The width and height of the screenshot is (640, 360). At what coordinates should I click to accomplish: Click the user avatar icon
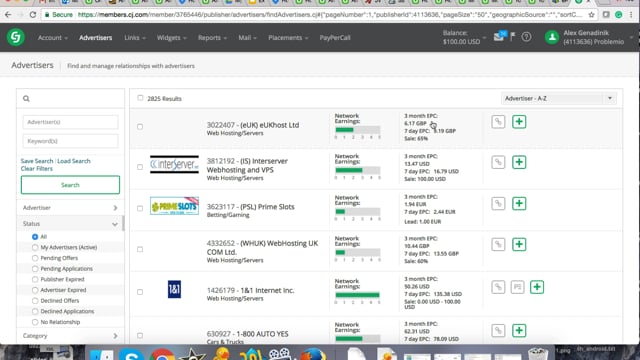[552, 37]
